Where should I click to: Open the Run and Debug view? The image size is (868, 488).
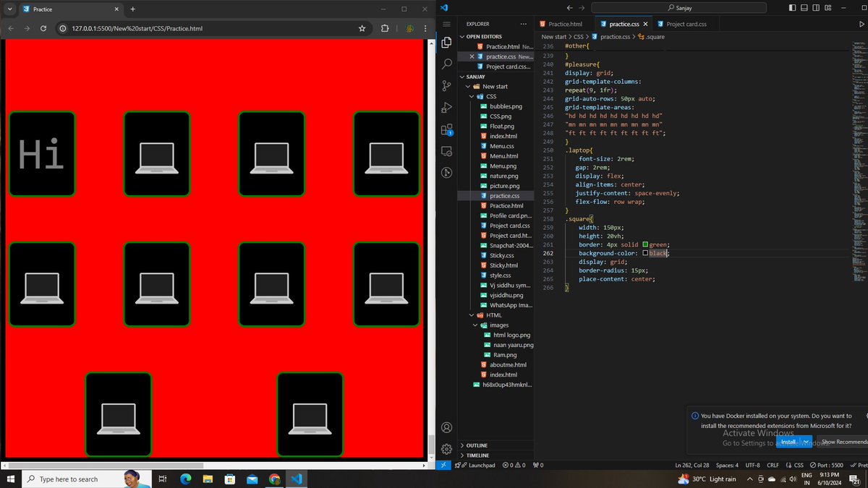(446, 108)
